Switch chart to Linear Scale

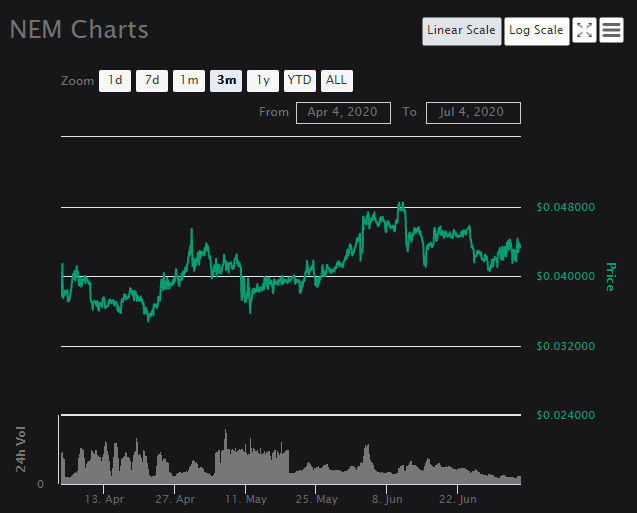462,31
